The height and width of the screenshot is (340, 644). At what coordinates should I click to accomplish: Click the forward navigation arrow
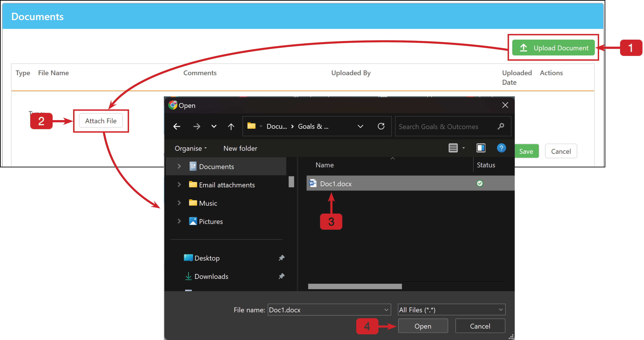pyautogui.click(x=197, y=126)
